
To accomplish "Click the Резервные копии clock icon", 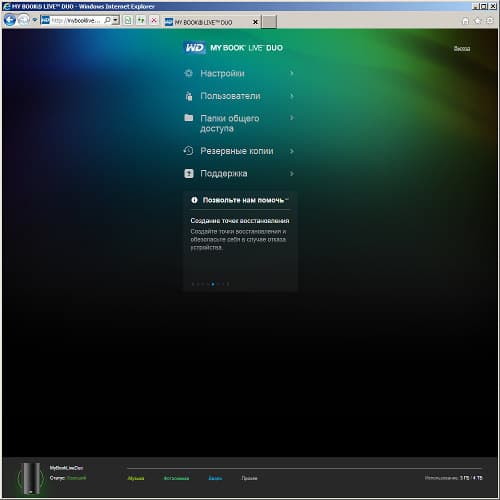I will [x=188, y=151].
